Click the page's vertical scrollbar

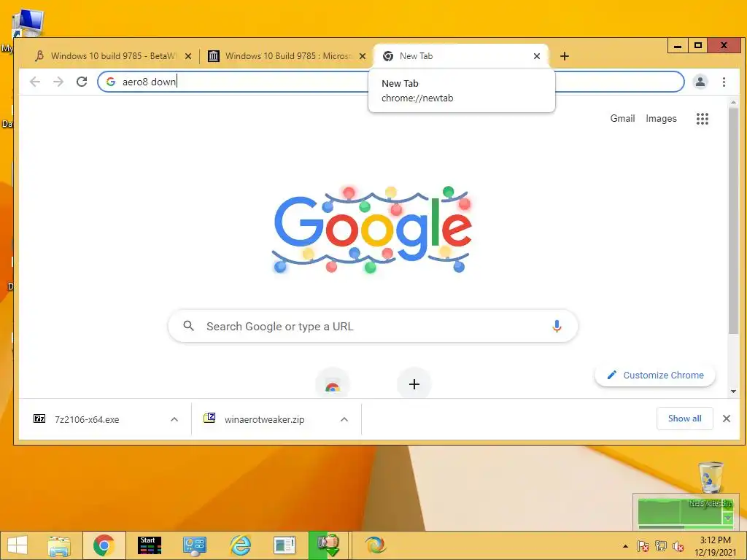pos(733,222)
